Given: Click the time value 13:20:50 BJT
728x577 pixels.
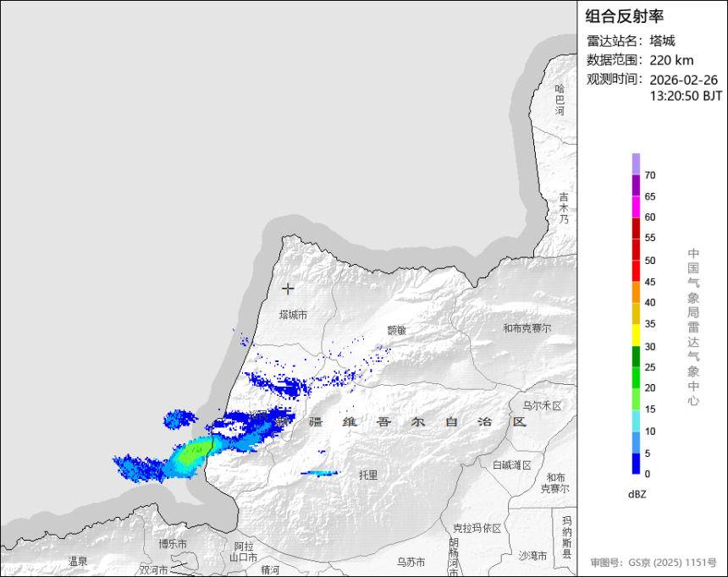Looking at the screenshot, I should (686, 96).
